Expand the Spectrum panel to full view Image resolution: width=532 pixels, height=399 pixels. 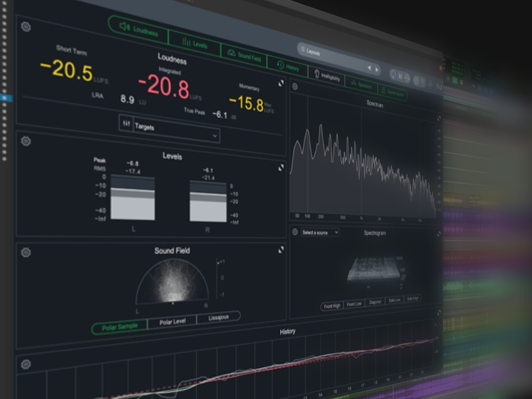pyautogui.click(x=438, y=118)
